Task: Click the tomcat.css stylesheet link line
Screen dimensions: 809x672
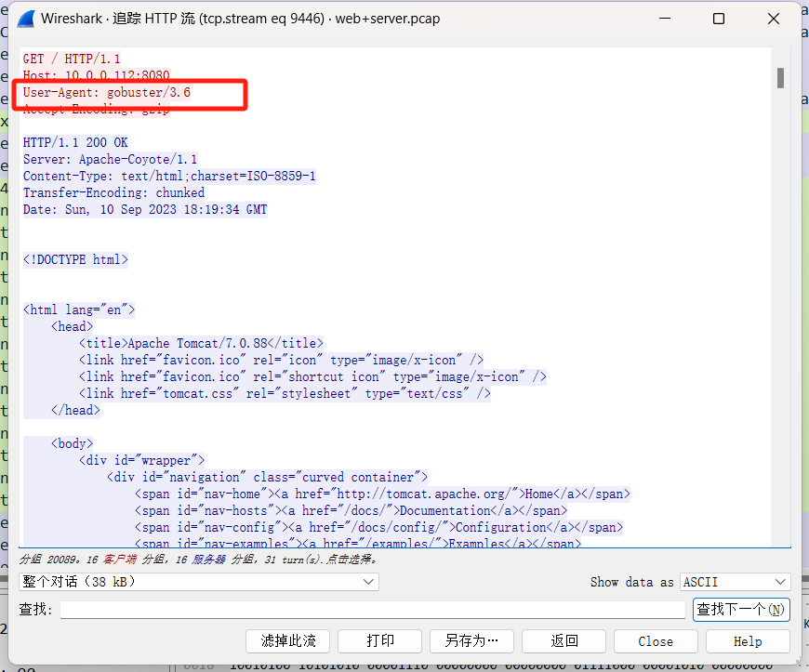Action: click(x=285, y=393)
